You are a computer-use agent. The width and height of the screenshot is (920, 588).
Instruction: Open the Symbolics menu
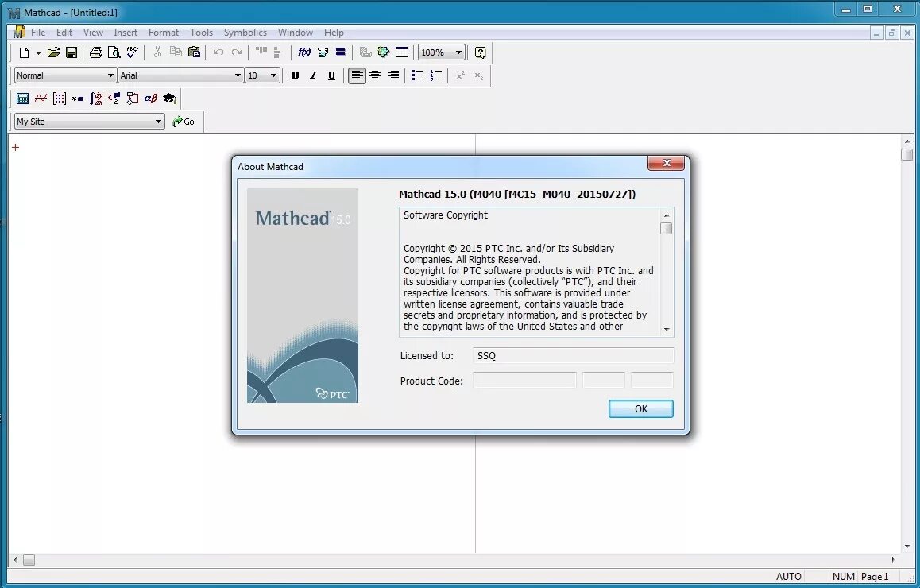pos(245,33)
